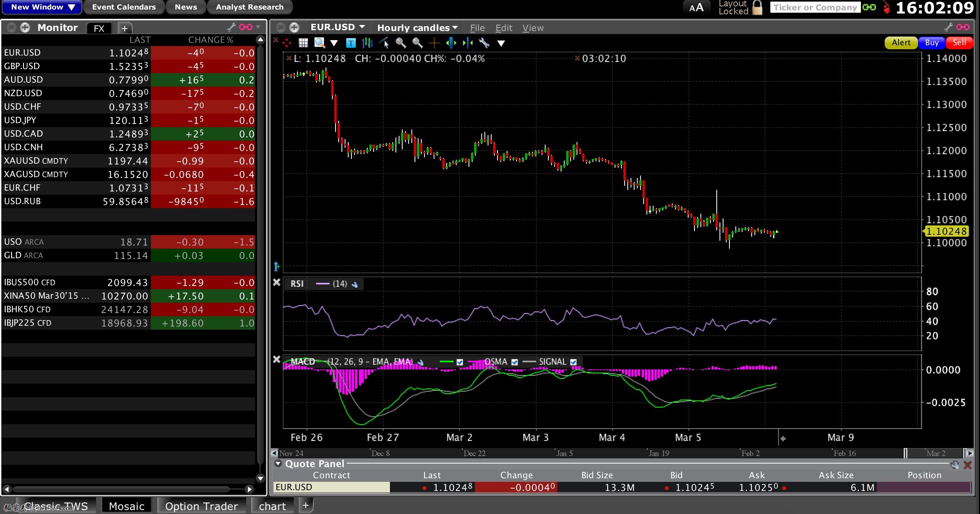
Task: Click the Layout Locked padlock icon
Action: (x=757, y=8)
